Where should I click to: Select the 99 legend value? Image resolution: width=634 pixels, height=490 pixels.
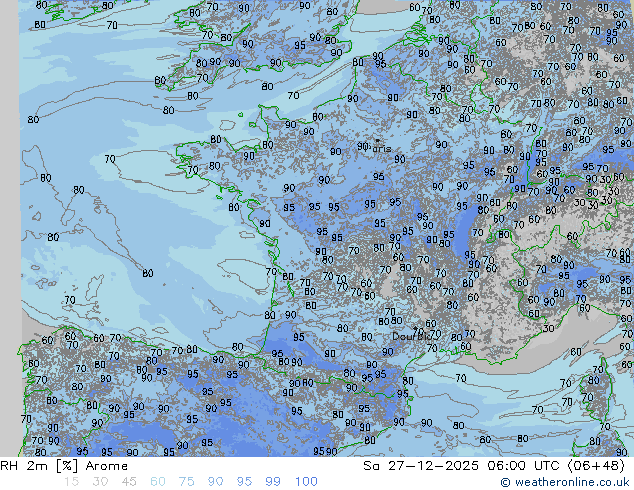pos(273,482)
